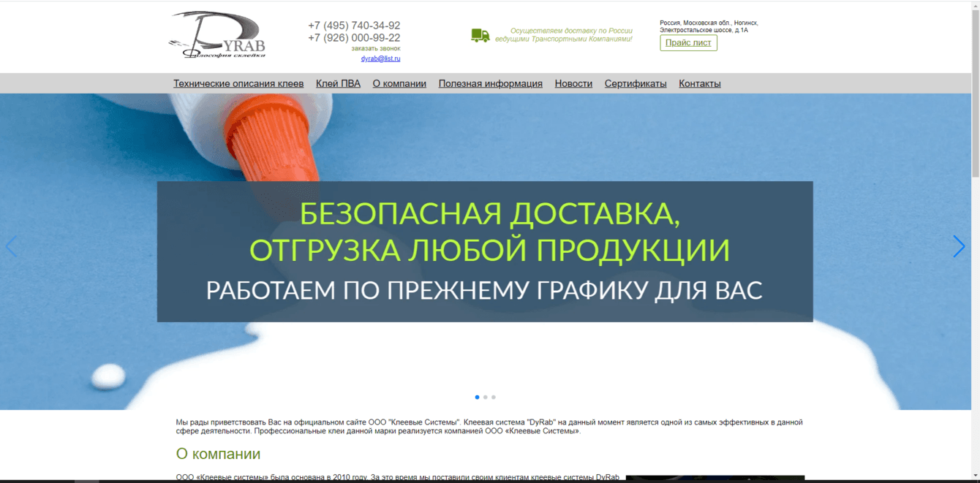Screen dimensions: 980x483
Task: Open О компании page
Action: pyautogui.click(x=399, y=83)
